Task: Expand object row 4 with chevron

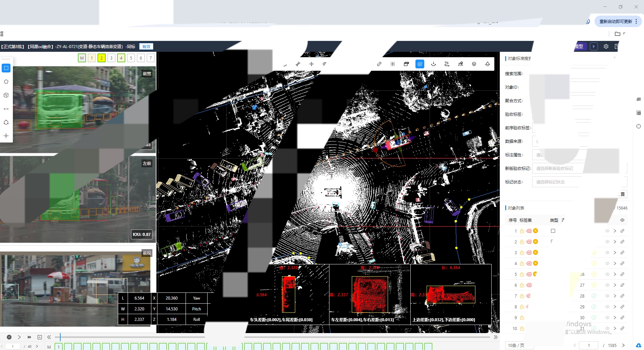Action: point(615,263)
